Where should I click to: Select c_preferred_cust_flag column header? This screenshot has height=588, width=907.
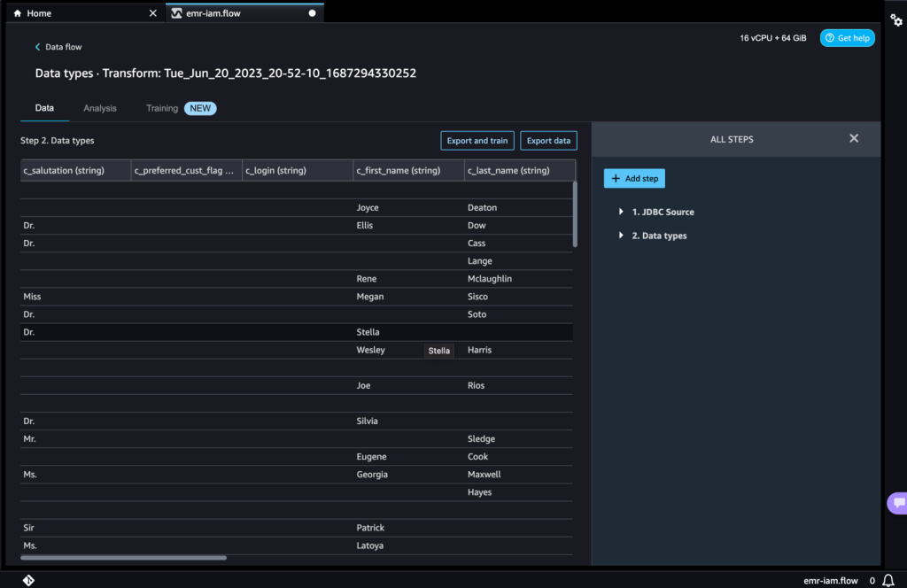[187, 171]
